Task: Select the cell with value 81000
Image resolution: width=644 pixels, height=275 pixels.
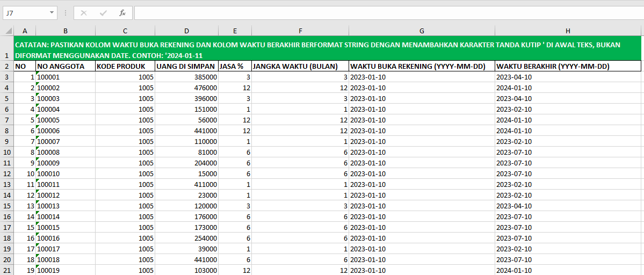Action: tap(186, 153)
